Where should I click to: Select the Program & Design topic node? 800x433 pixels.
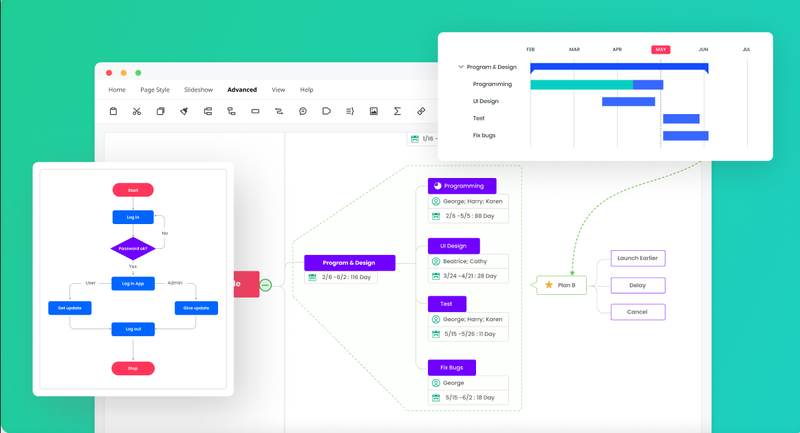tap(349, 263)
